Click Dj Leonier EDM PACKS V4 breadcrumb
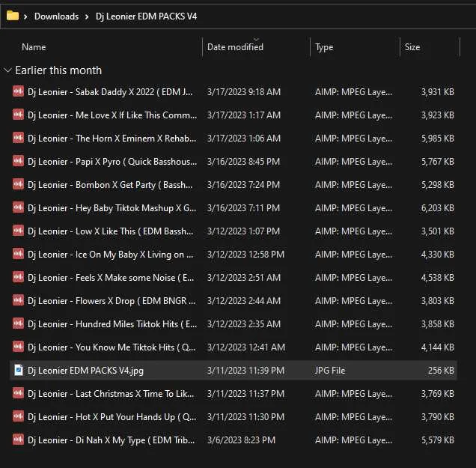 click(147, 16)
